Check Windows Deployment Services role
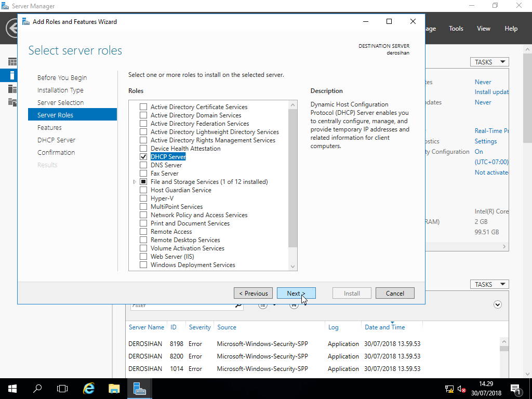 143,265
